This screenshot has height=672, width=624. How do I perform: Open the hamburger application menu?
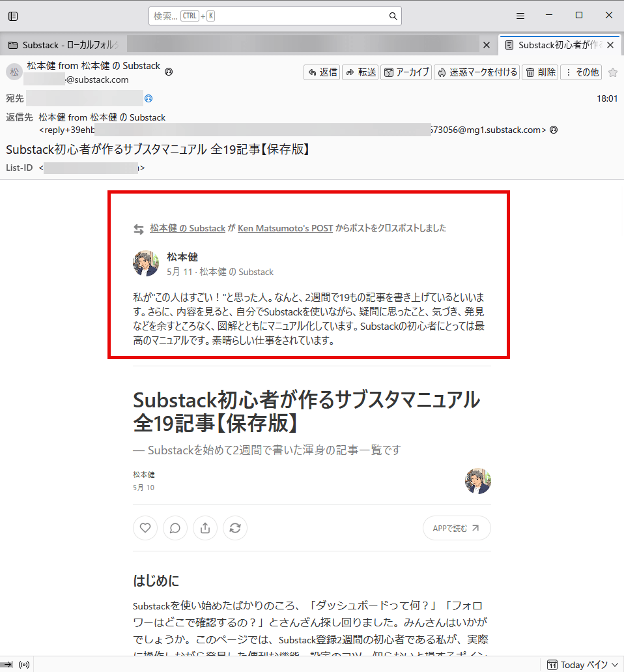[520, 16]
